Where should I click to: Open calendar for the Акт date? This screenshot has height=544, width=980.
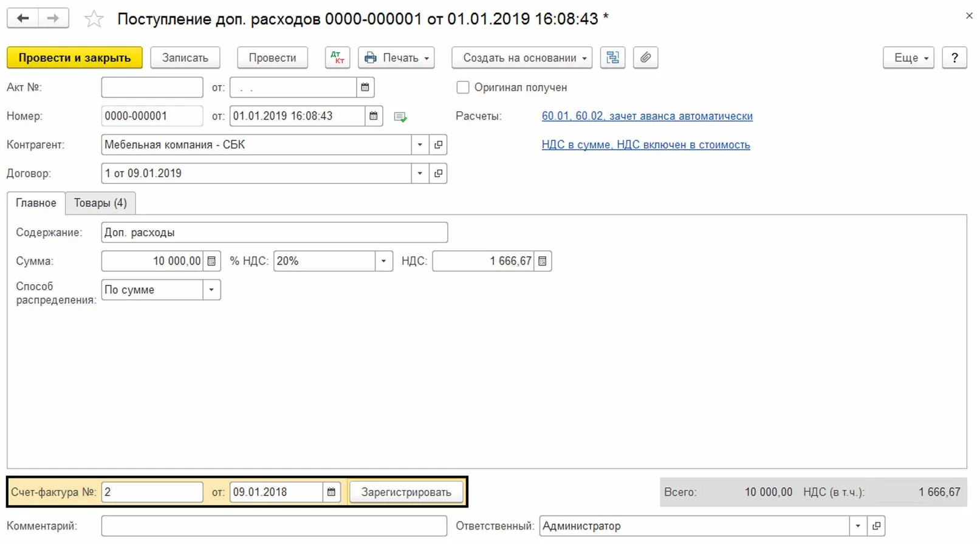pyautogui.click(x=365, y=87)
